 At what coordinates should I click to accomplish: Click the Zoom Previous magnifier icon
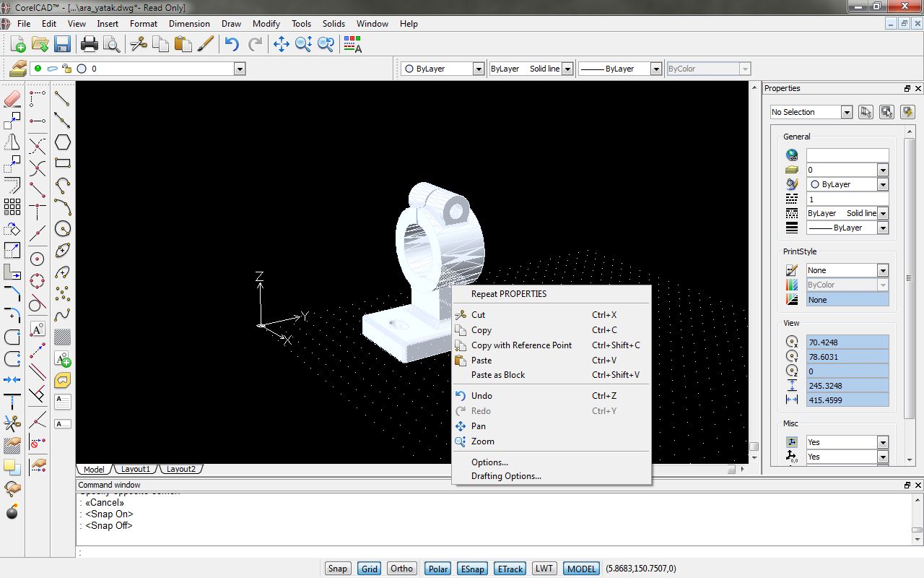point(326,45)
